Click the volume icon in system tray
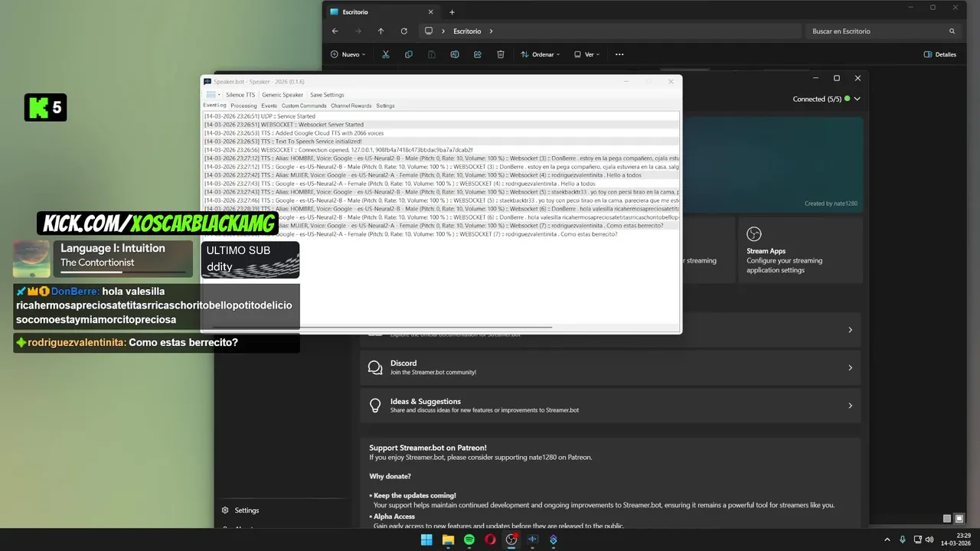The height and width of the screenshot is (551, 980). [929, 540]
